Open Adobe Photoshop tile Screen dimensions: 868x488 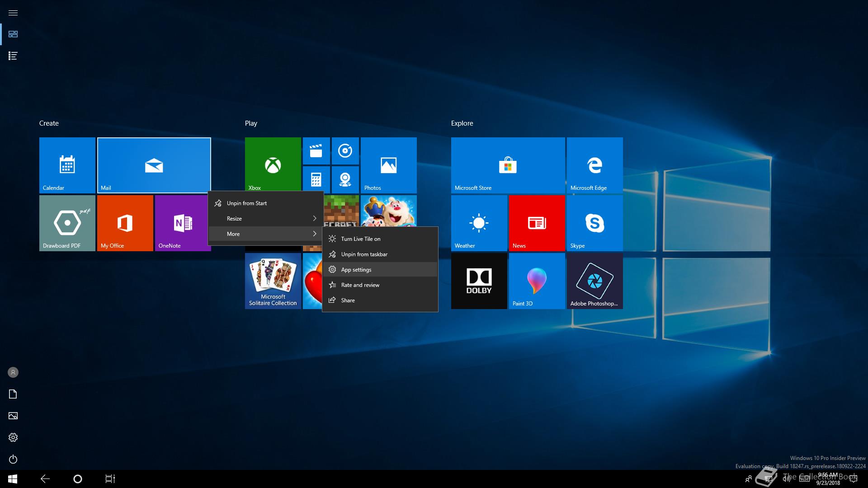pos(595,281)
